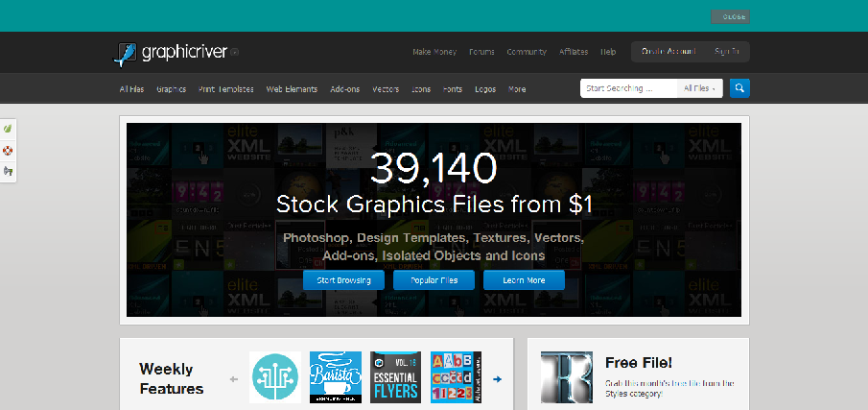This screenshot has width=868, height=410.
Task: Open the Make Money link
Action: pyautogui.click(x=434, y=52)
